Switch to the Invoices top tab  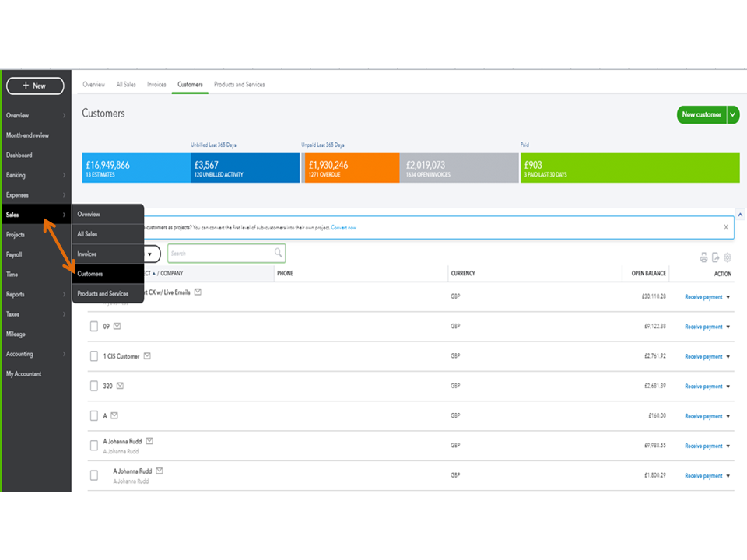point(156,84)
